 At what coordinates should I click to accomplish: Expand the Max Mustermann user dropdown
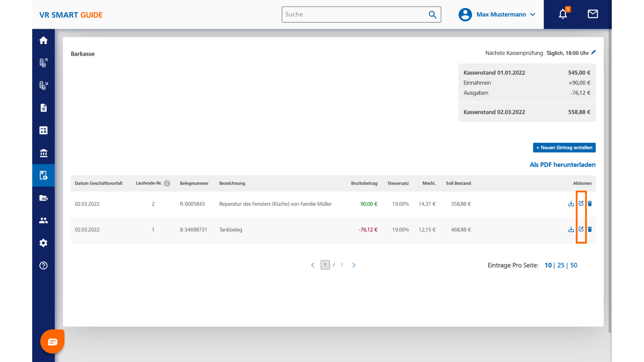(x=533, y=14)
